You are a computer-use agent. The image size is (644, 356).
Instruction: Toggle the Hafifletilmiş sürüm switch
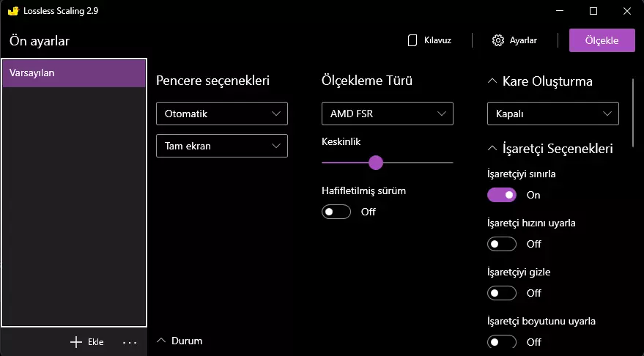tap(336, 212)
